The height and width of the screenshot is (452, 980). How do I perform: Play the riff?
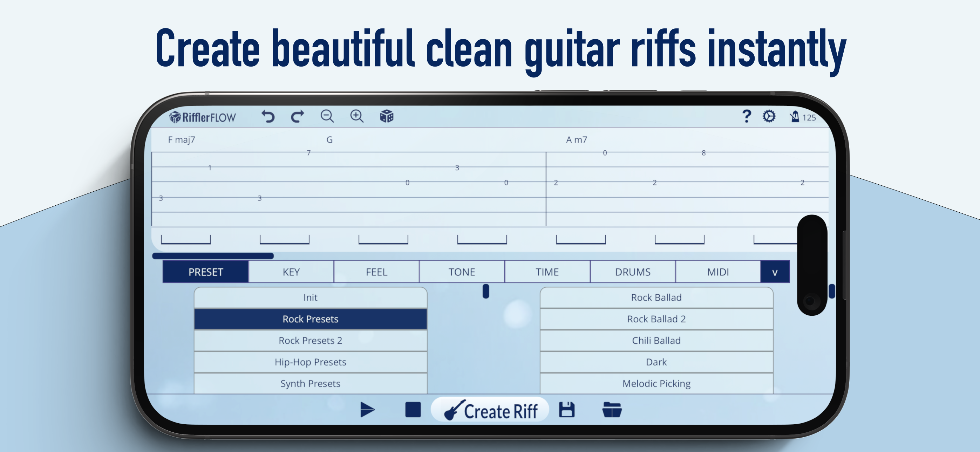(x=367, y=410)
